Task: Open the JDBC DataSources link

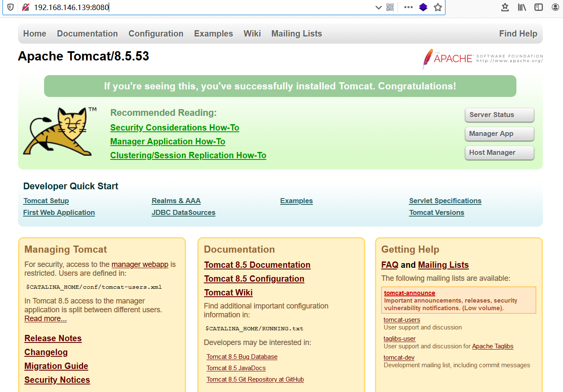Action: (183, 212)
